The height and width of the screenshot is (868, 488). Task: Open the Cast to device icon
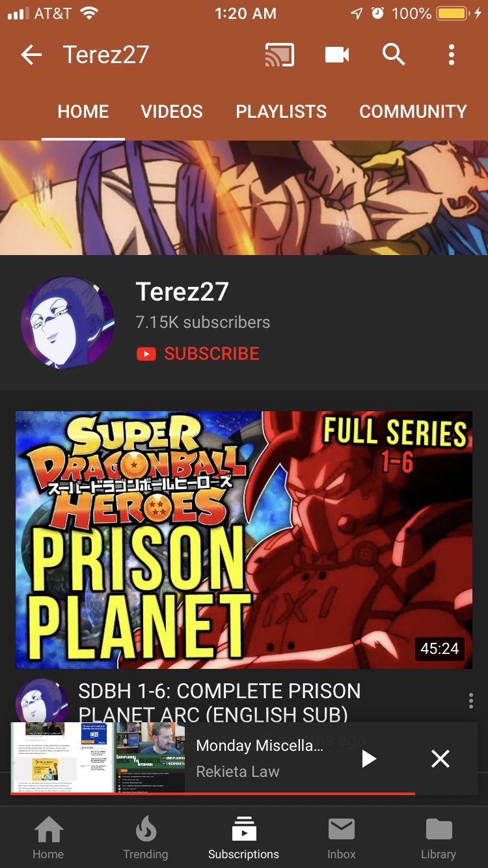click(280, 55)
